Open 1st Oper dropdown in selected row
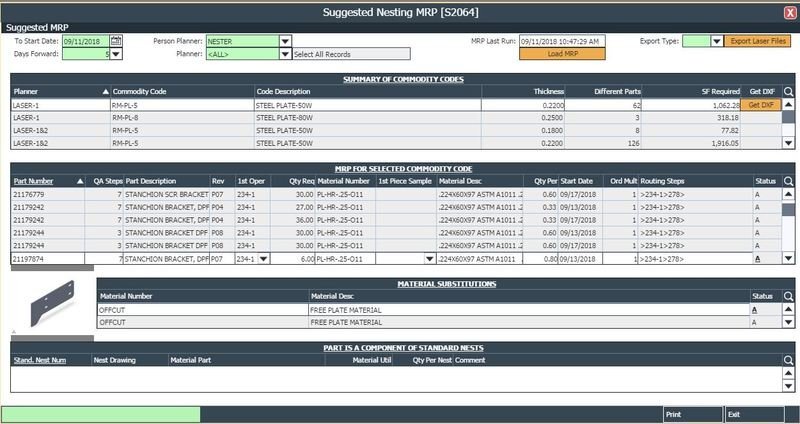The image size is (800, 424). coord(263,259)
